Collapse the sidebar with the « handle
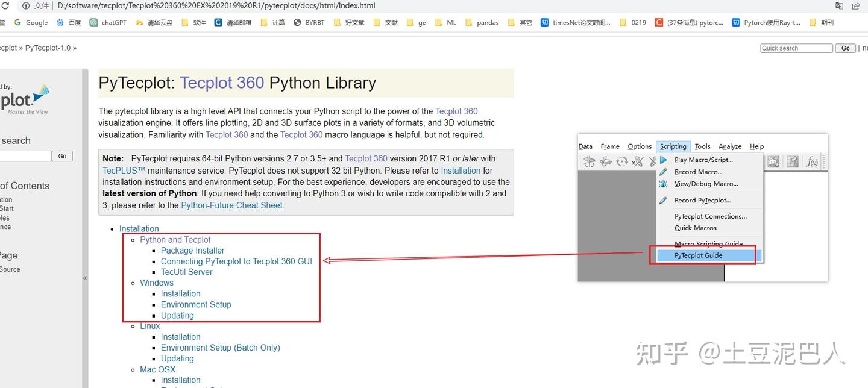The image size is (868, 388). pos(85,278)
